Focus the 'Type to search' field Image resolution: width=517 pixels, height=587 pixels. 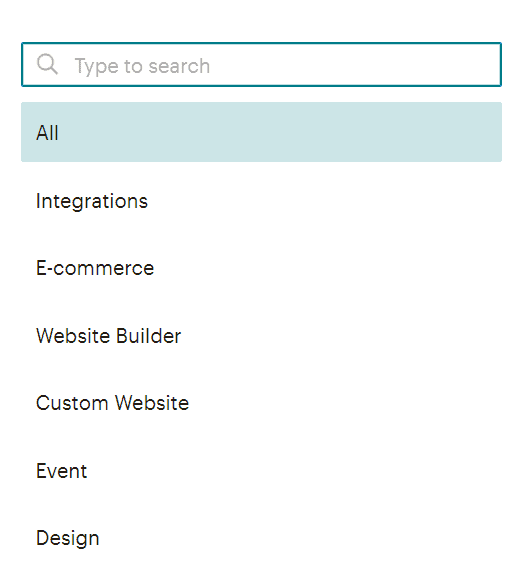pos(261,64)
